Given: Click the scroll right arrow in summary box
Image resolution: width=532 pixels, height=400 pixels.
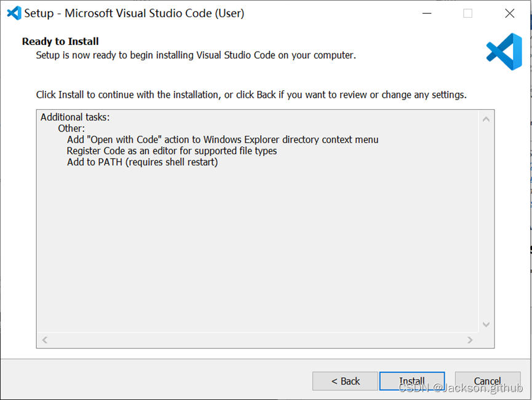Looking at the screenshot, I should pos(470,340).
